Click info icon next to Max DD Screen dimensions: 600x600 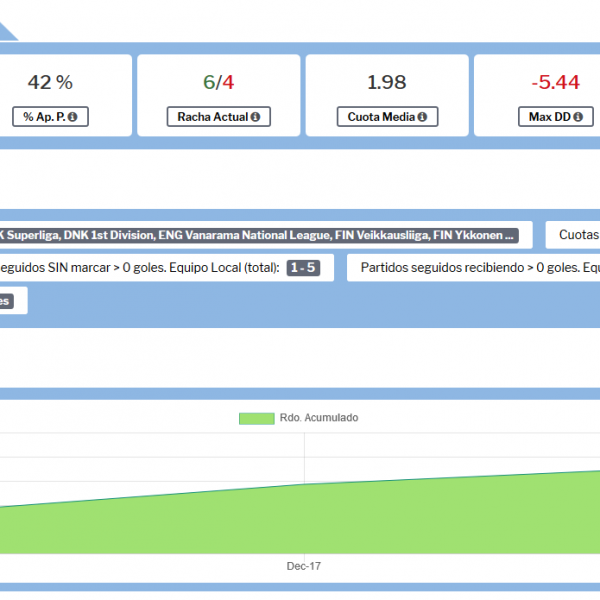pos(578,117)
